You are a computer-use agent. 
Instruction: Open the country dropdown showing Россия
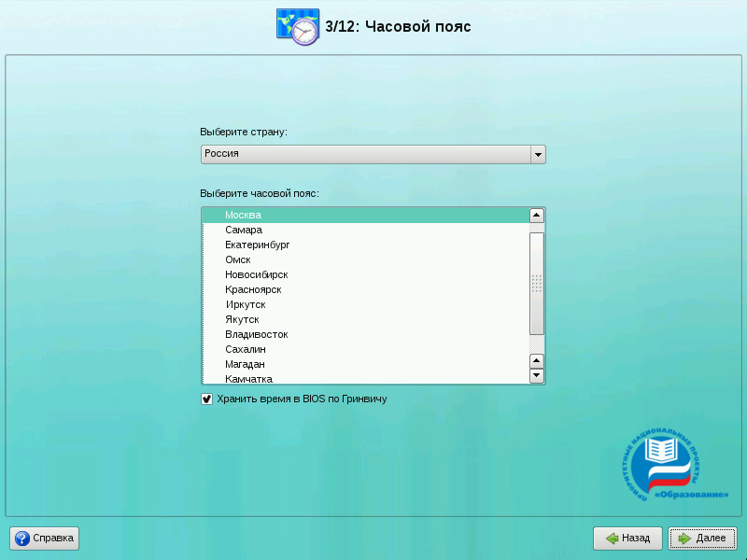pyautogui.click(x=364, y=154)
